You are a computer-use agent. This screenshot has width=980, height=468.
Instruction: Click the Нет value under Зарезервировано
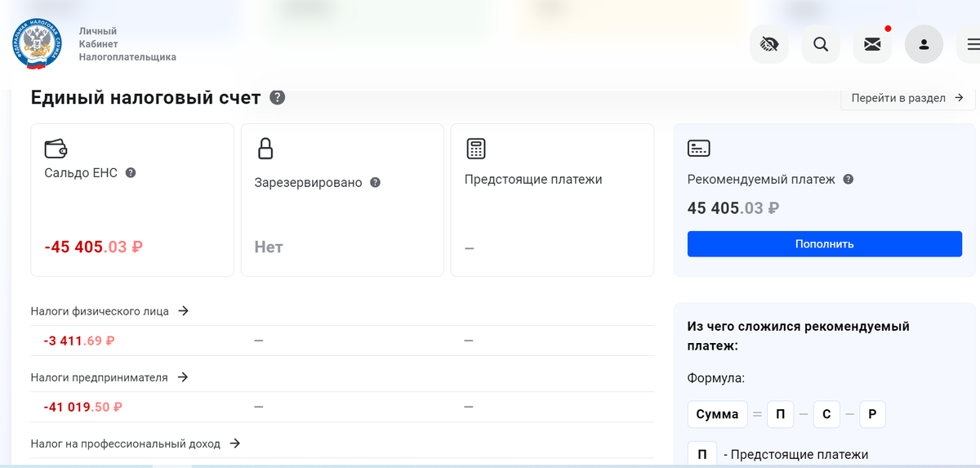269,247
